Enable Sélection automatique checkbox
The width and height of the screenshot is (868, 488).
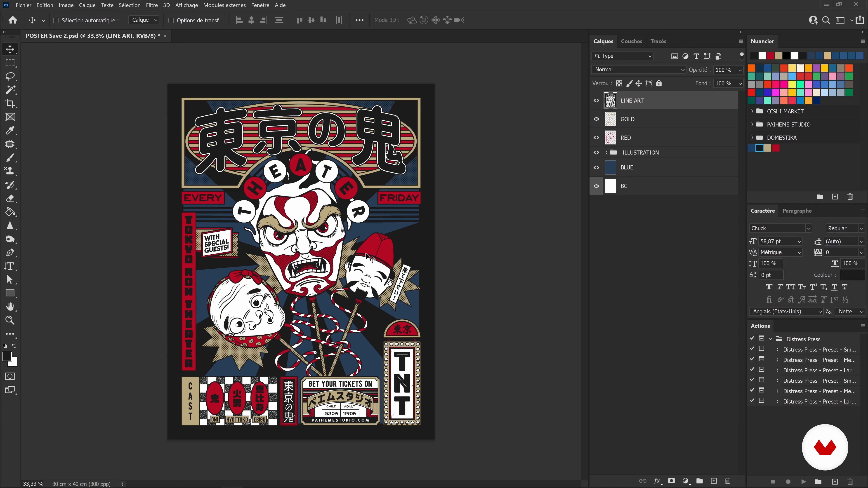(x=56, y=20)
